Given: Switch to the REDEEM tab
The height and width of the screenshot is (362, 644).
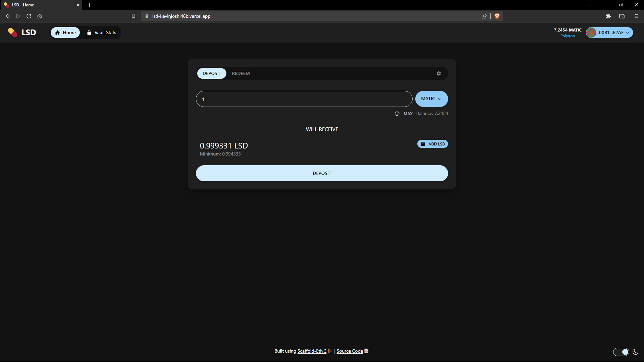Looking at the screenshot, I should (240, 73).
